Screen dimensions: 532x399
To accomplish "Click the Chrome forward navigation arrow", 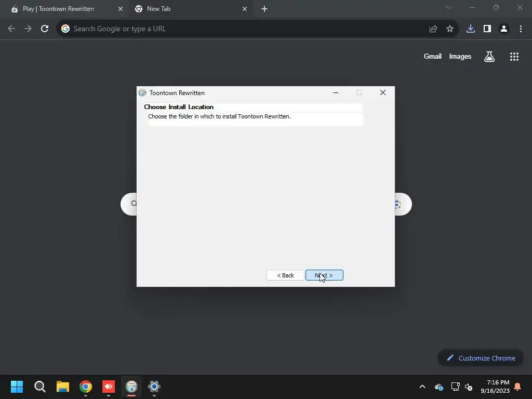I will coord(28,29).
